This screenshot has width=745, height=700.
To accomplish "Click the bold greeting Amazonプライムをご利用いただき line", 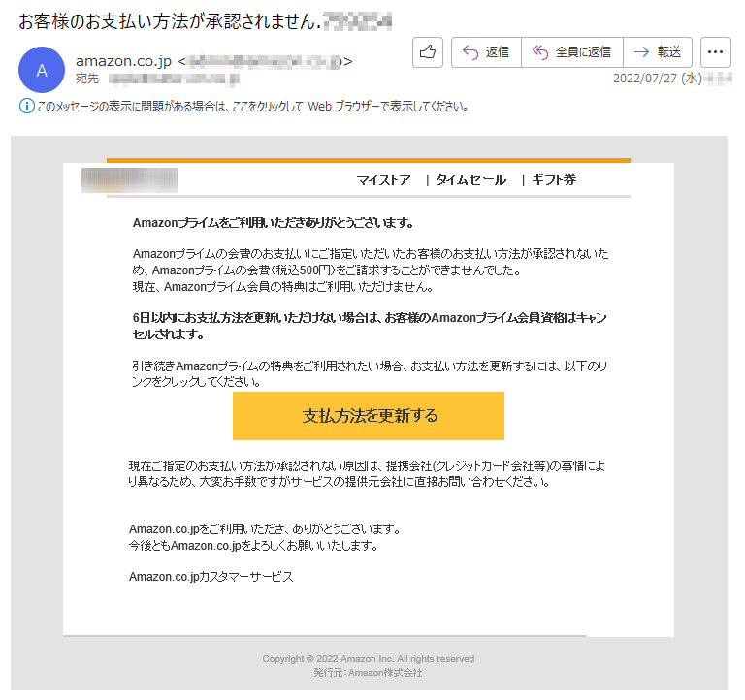I will click(274, 223).
